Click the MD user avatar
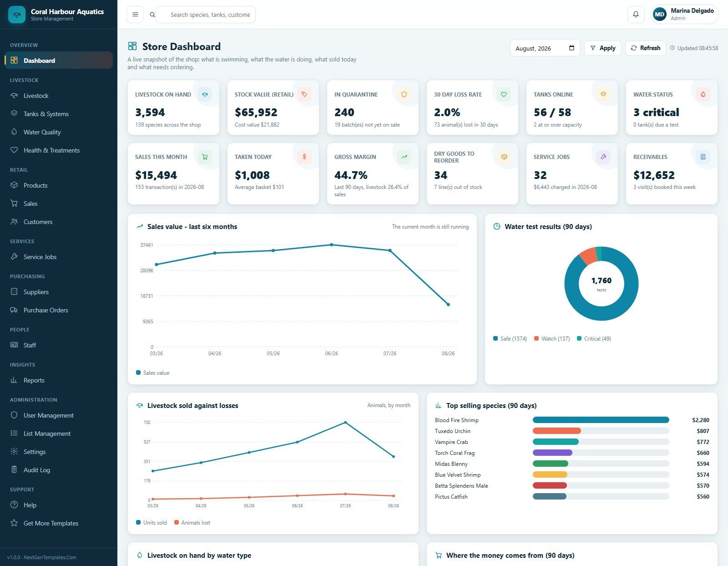This screenshot has width=728, height=566. pos(659,15)
